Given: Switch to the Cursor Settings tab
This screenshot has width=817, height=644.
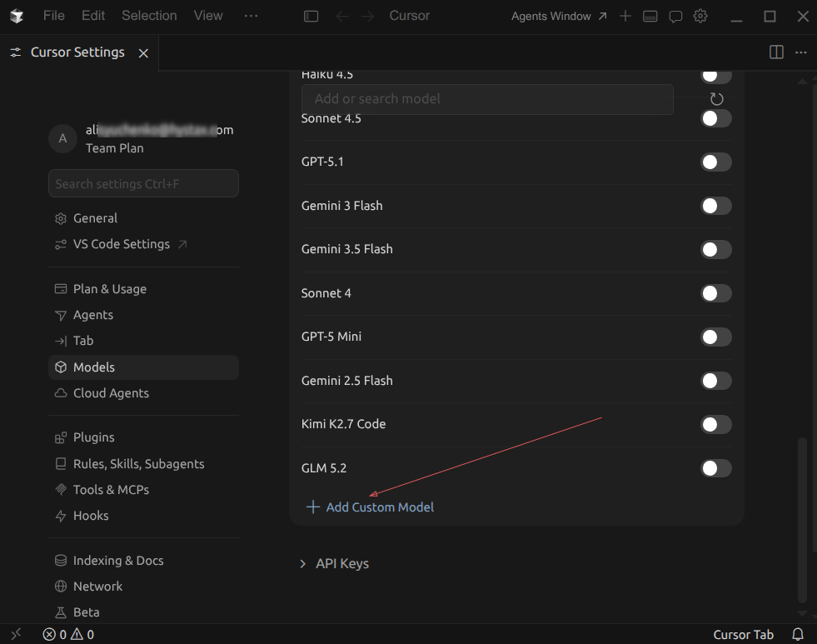Looking at the screenshot, I should click(77, 52).
